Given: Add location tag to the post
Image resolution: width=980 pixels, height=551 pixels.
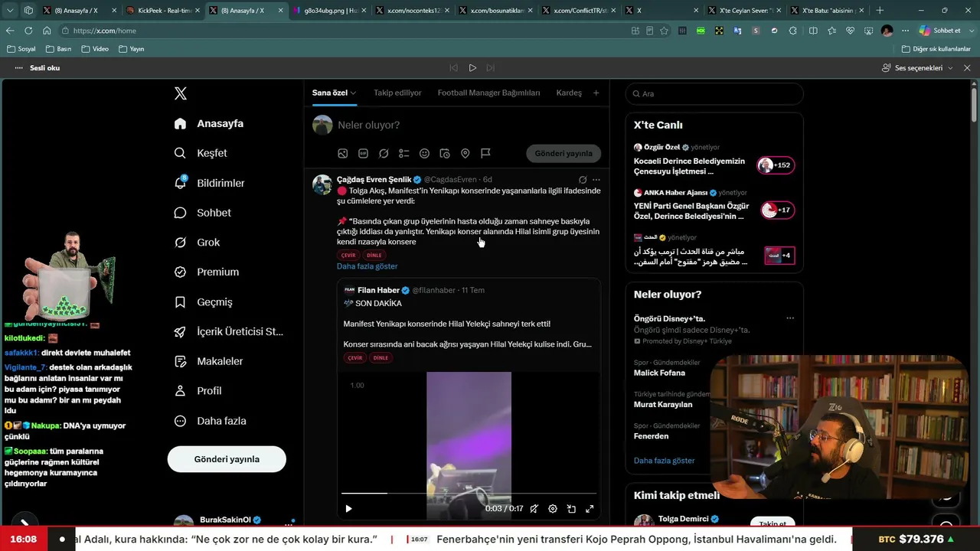Looking at the screenshot, I should (x=465, y=153).
